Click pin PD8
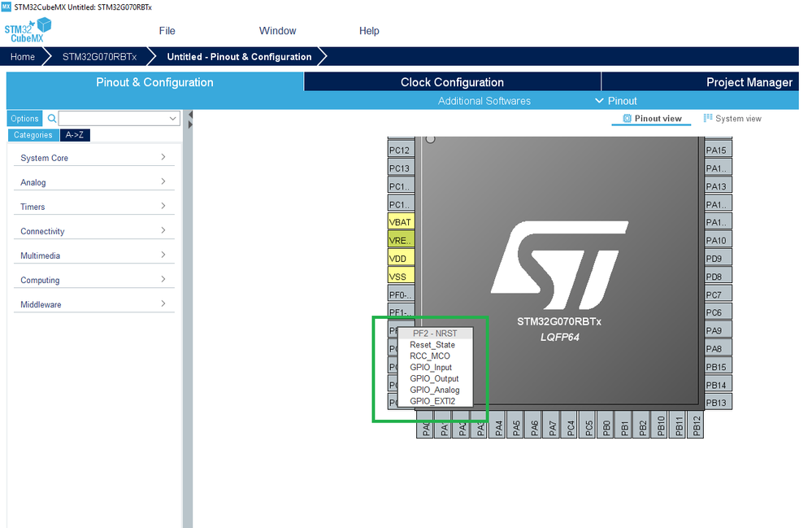The image size is (812, 528). click(x=719, y=276)
